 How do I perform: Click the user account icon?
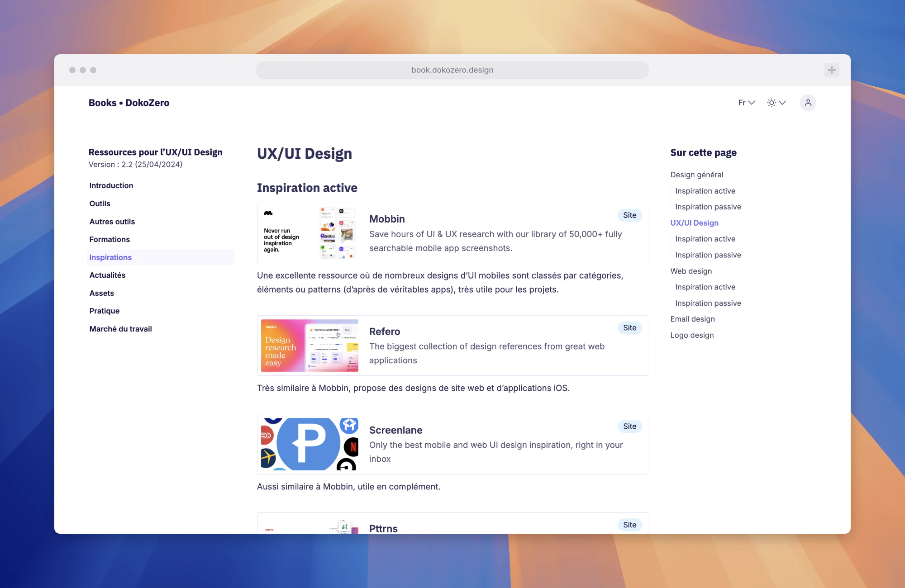(x=808, y=103)
